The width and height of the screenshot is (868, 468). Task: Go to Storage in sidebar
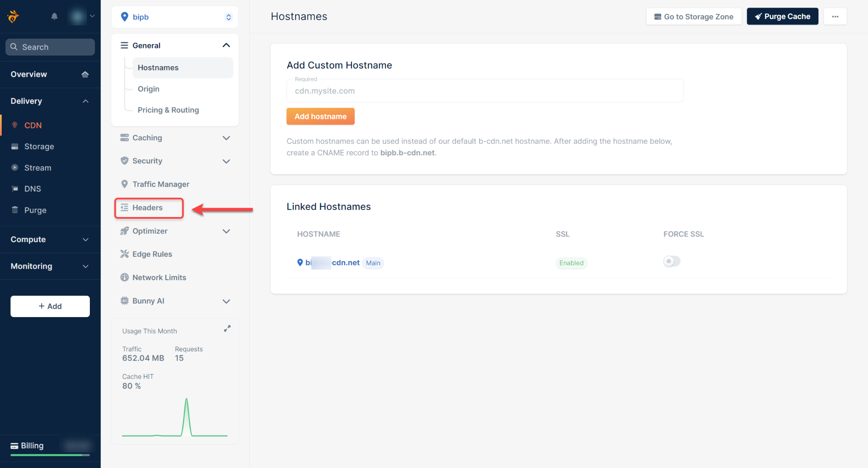point(39,147)
